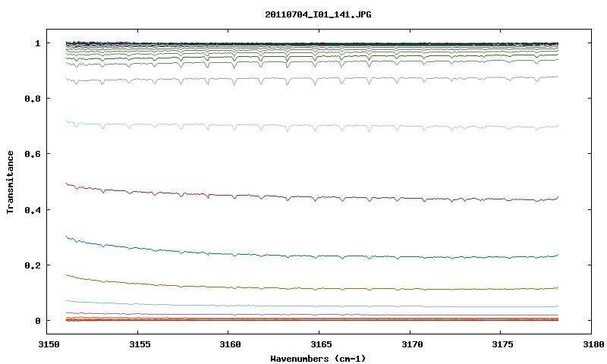Click the plot title 20110704_I01_141.JPG

pyautogui.click(x=318, y=14)
